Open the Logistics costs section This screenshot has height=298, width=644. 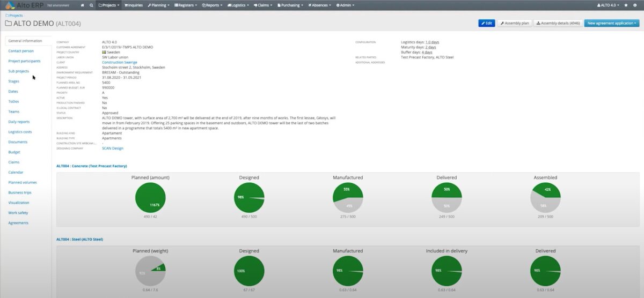click(x=20, y=132)
